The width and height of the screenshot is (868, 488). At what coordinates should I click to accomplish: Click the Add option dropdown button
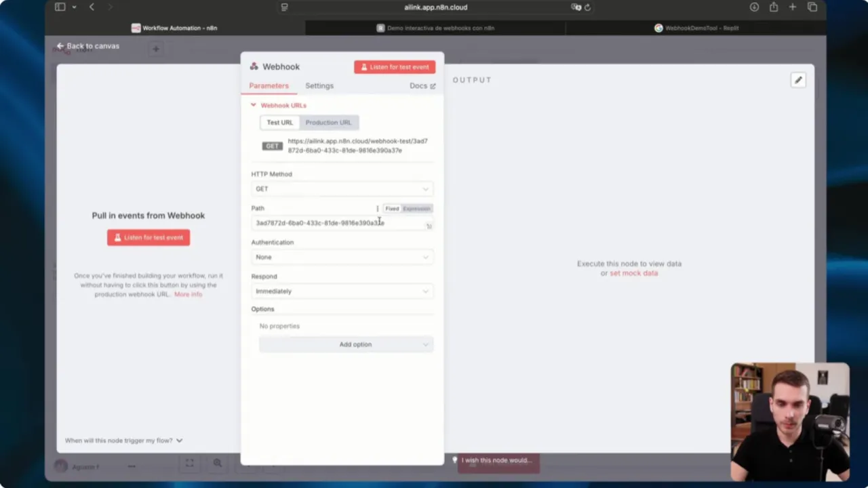[x=346, y=344]
